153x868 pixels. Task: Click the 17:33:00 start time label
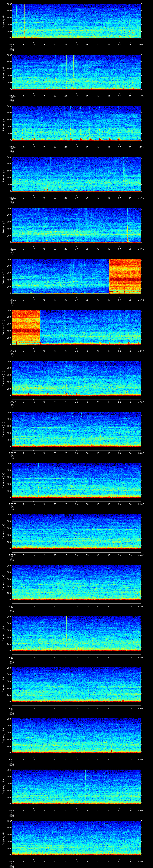(x=12, y=248)
